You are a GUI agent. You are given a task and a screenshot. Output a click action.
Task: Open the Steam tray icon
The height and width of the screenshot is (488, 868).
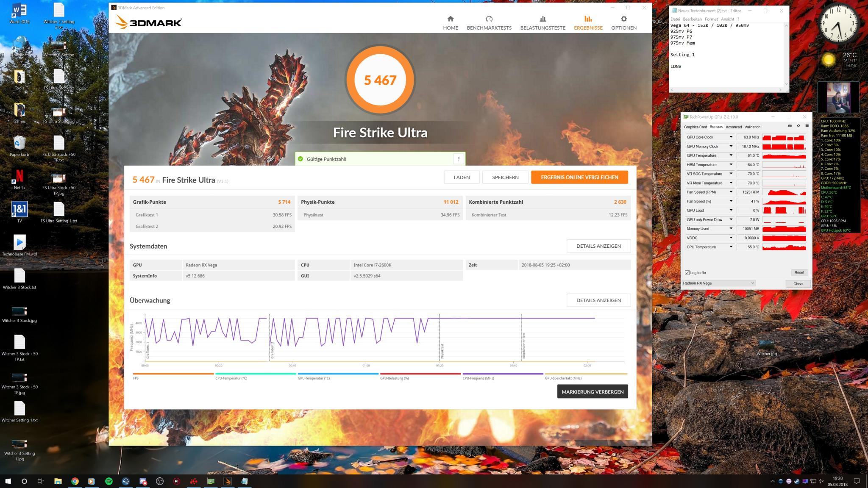pos(797,481)
